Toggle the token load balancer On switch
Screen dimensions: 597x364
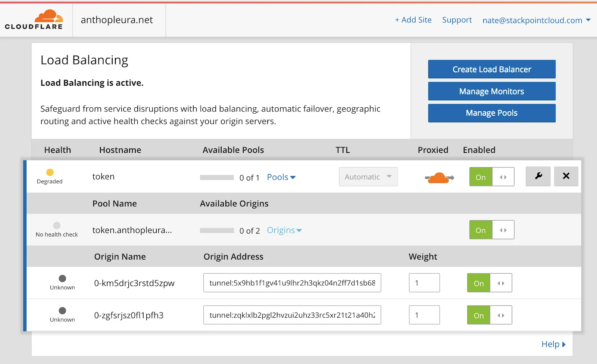click(x=492, y=177)
